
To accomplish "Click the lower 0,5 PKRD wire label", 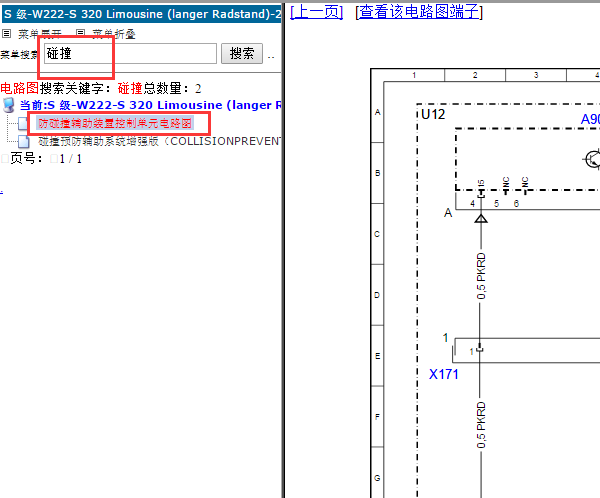I will (x=481, y=425).
